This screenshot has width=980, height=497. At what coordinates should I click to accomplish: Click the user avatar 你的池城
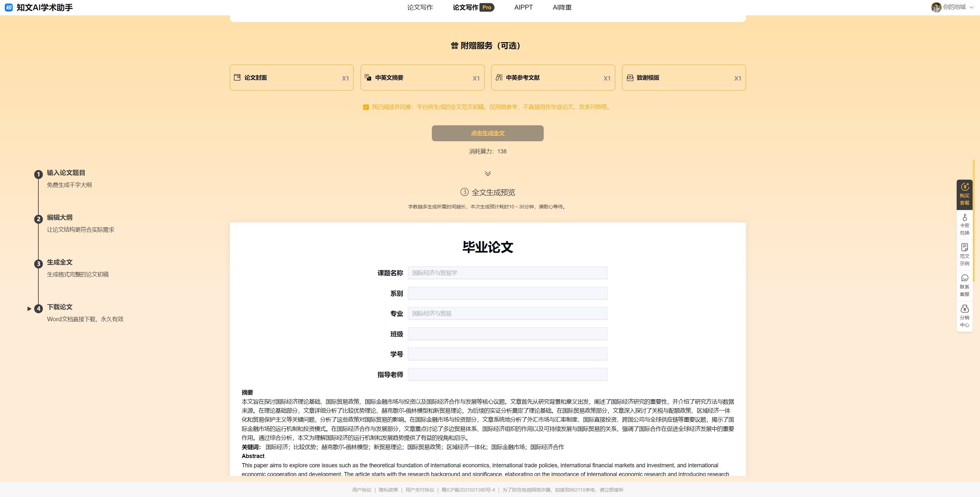936,7
